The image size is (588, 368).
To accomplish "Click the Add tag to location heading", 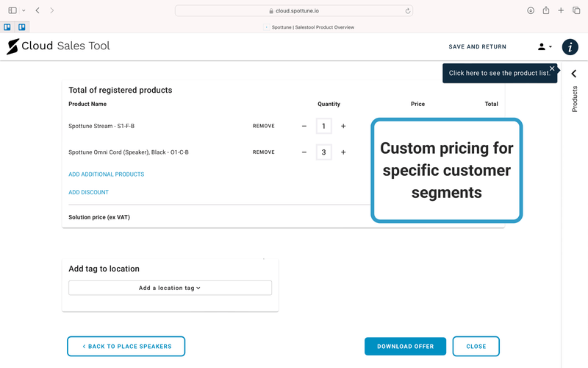I will (104, 269).
